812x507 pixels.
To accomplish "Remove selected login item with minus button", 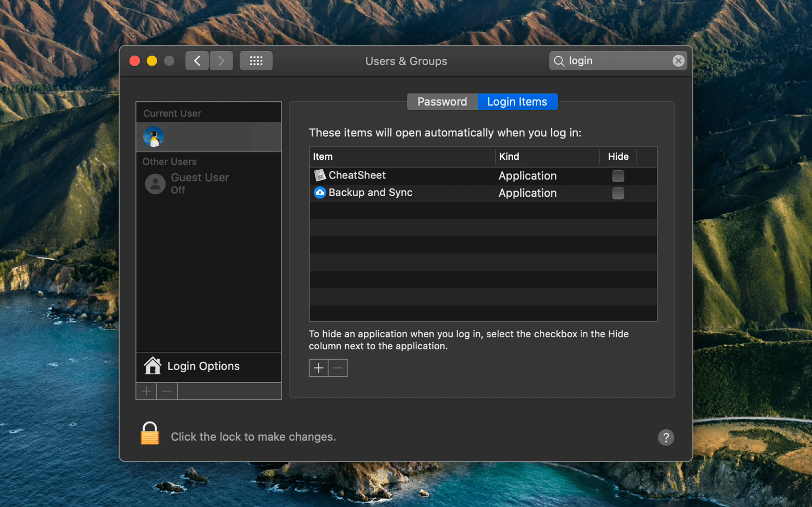I will click(x=337, y=367).
